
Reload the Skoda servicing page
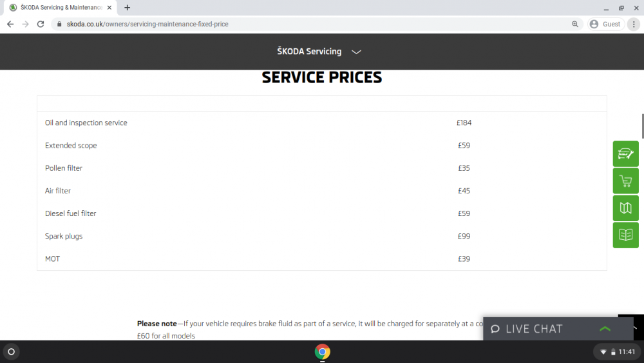[x=40, y=25]
